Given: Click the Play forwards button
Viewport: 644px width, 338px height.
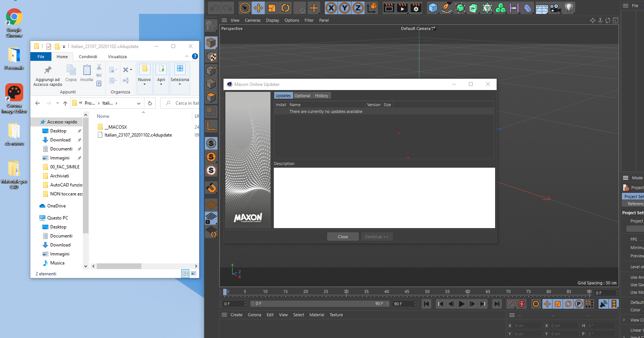Looking at the screenshot, I should pyautogui.click(x=462, y=304).
